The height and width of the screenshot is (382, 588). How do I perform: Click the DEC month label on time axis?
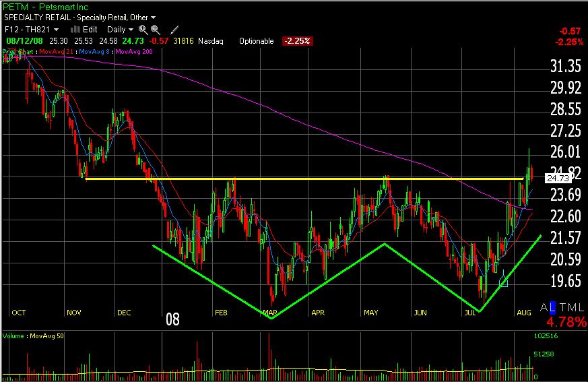[x=124, y=313]
